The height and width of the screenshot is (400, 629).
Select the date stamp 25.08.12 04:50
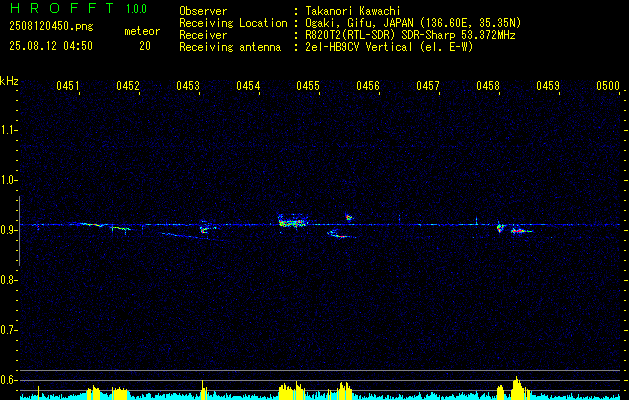coord(51,46)
